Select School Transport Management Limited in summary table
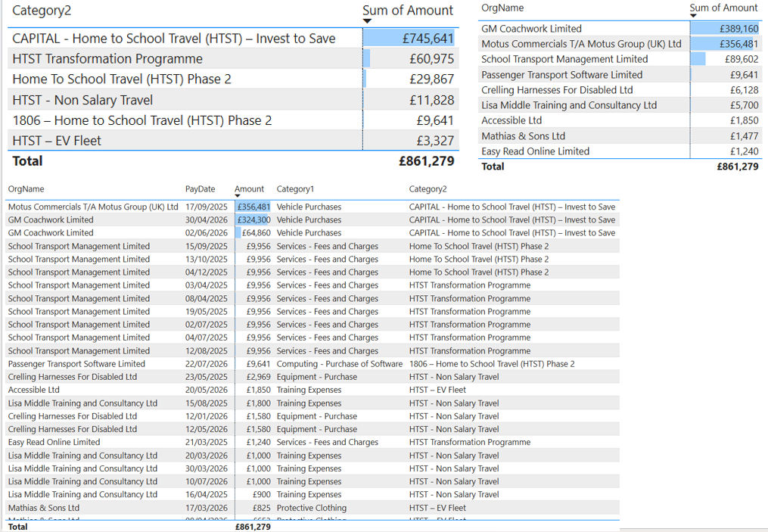 pyautogui.click(x=620, y=59)
